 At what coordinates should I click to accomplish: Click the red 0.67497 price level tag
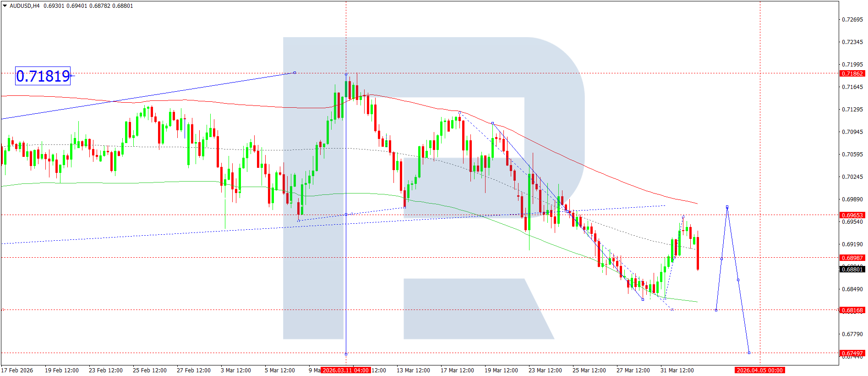(x=852, y=354)
